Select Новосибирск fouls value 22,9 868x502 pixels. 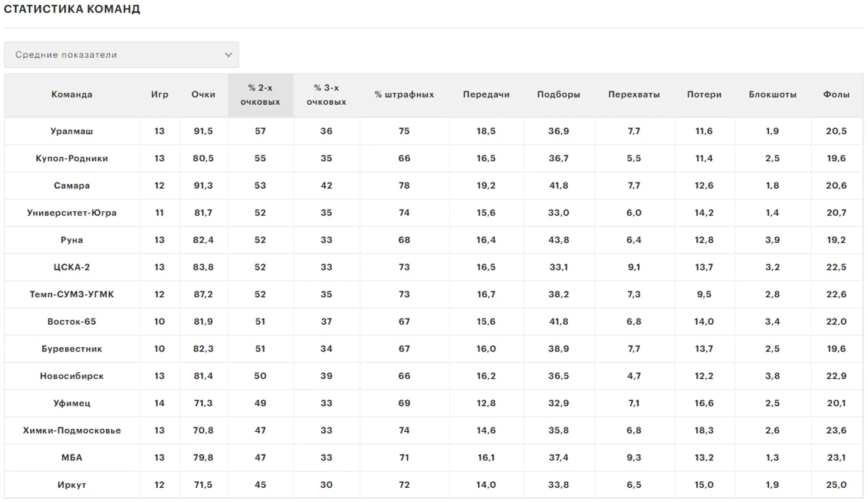[x=836, y=376]
